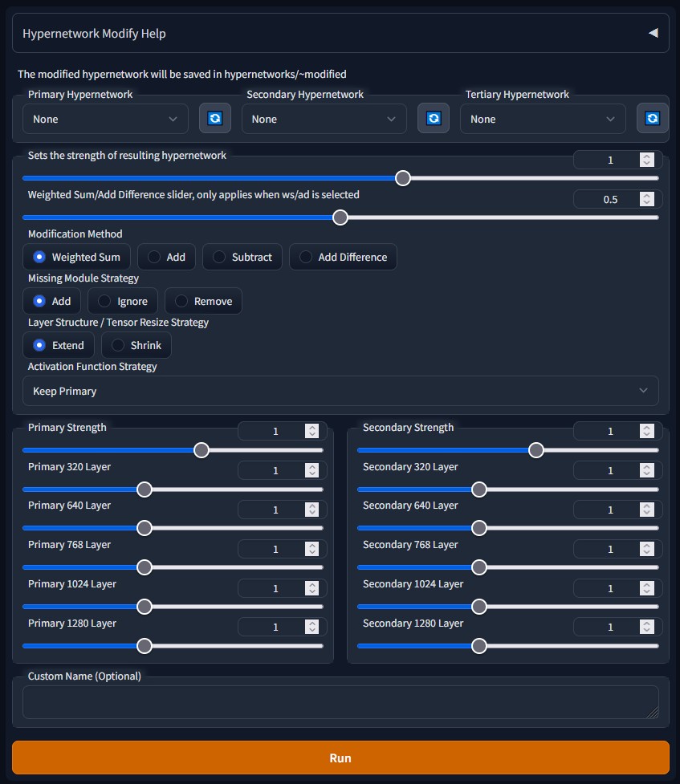The image size is (680, 784).
Task: Click the resulting hypernetwork strength slider
Action: tap(340, 178)
